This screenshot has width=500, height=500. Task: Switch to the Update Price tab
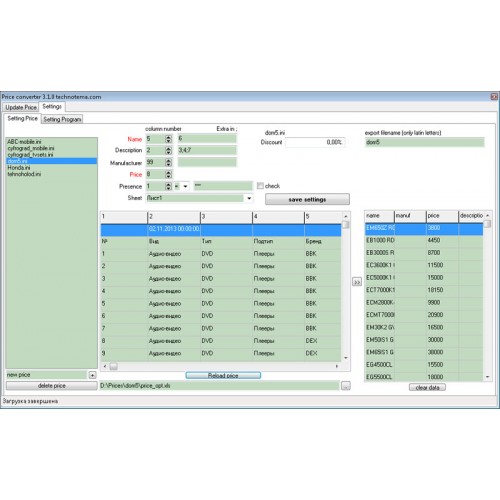21,107
